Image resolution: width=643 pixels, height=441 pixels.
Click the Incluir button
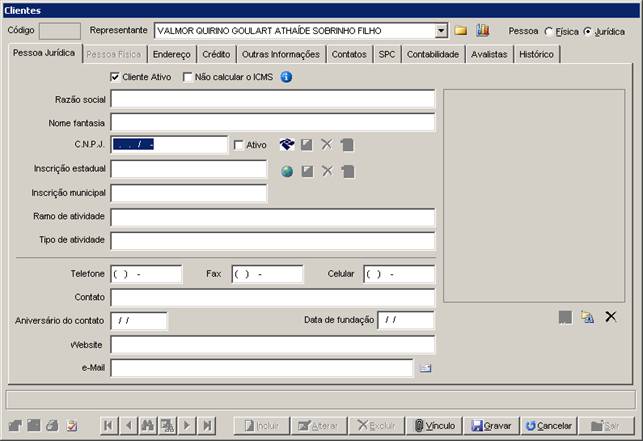coord(262,425)
